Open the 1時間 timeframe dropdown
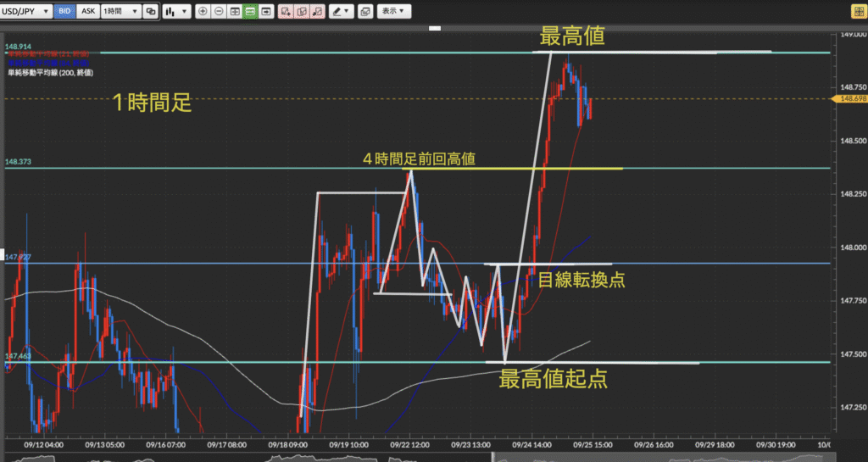868x462 pixels. [x=118, y=12]
